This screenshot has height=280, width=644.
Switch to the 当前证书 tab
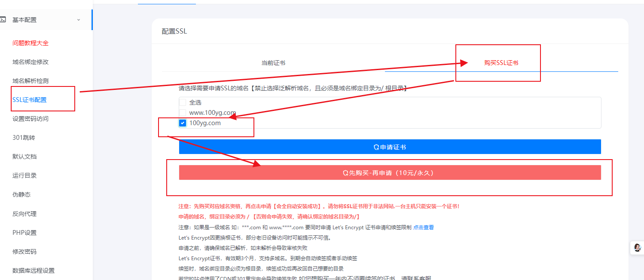click(273, 63)
